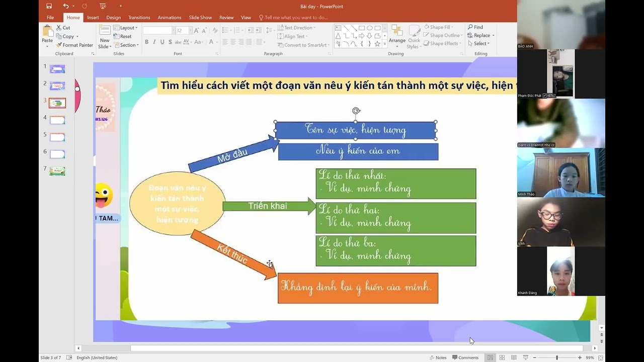The image size is (644, 362).
Task: Click the Cut command
Action: [63, 28]
